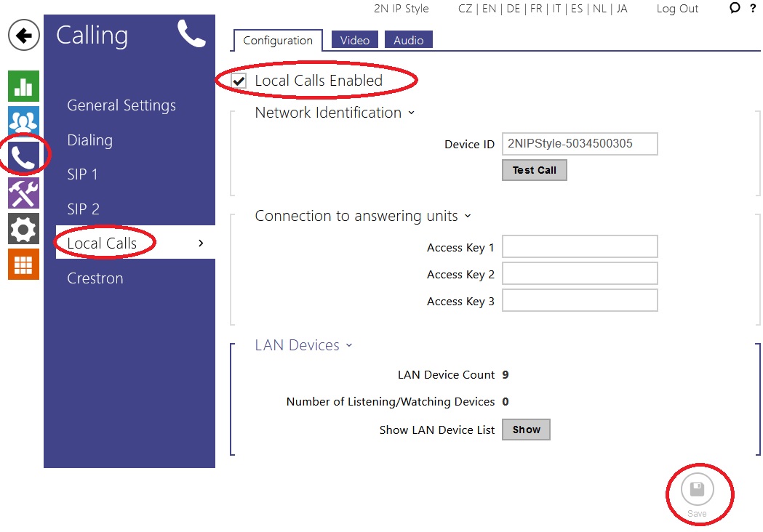763x532 pixels.
Task: Open help using the question mark icon
Action: coord(753,9)
